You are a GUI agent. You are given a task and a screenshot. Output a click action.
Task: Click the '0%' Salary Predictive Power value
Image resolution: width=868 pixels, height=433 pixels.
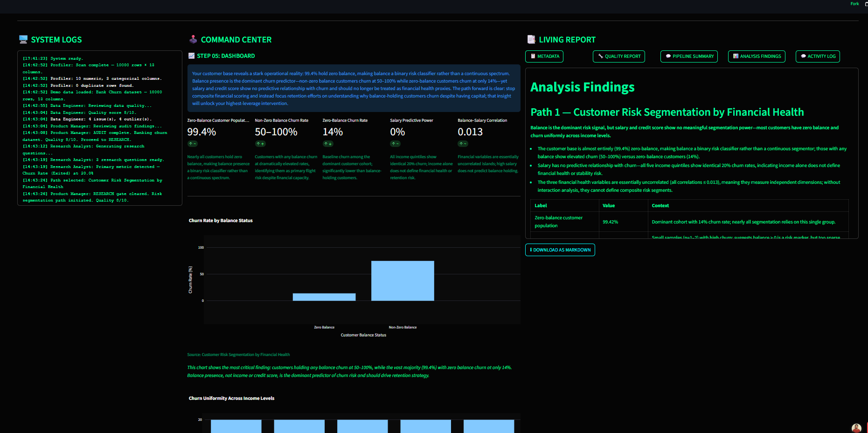(x=397, y=132)
